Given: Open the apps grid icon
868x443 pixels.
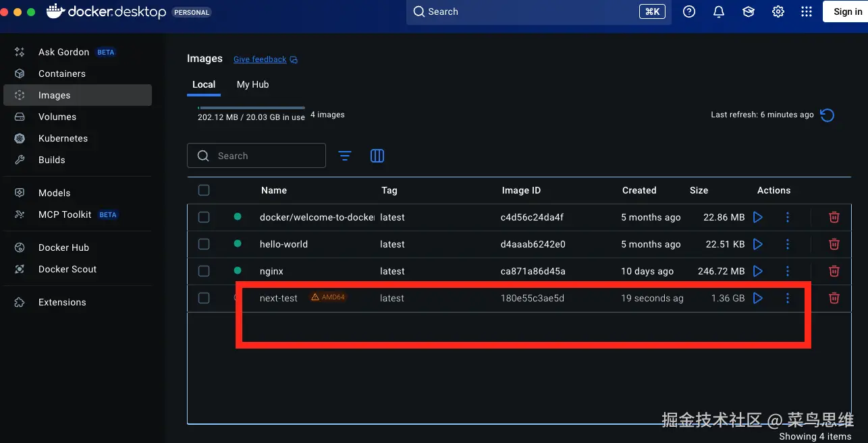Looking at the screenshot, I should [806, 11].
